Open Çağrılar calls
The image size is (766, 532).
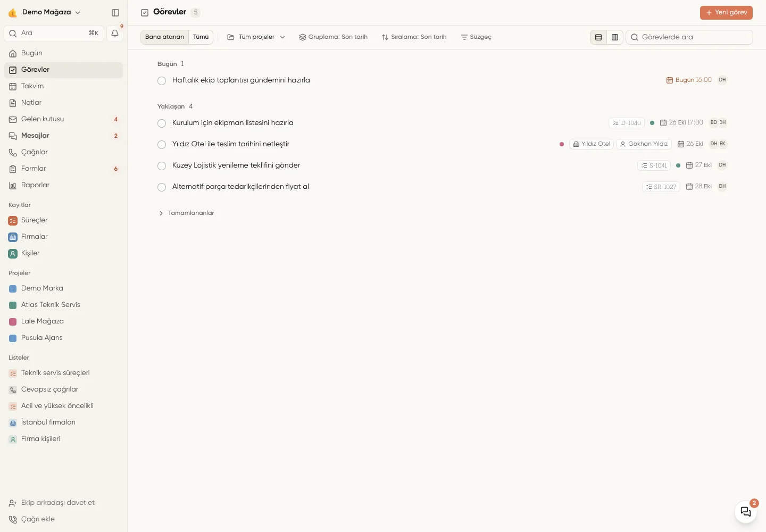click(x=63, y=152)
